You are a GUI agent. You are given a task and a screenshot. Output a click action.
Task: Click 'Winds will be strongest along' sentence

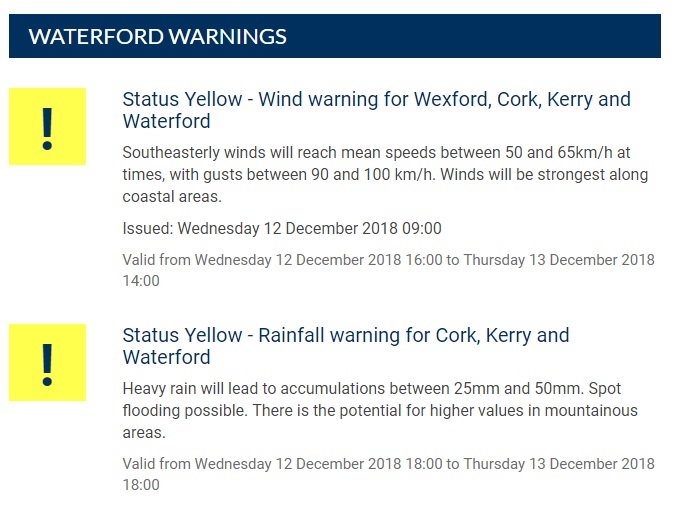tap(546, 175)
